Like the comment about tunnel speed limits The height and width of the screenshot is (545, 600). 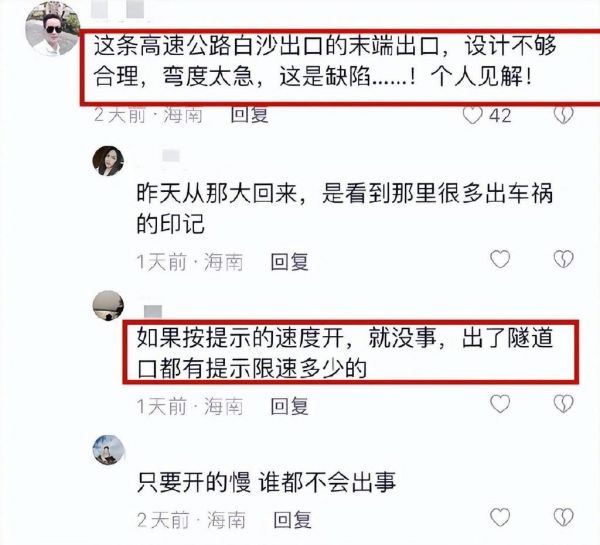(500, 404)
